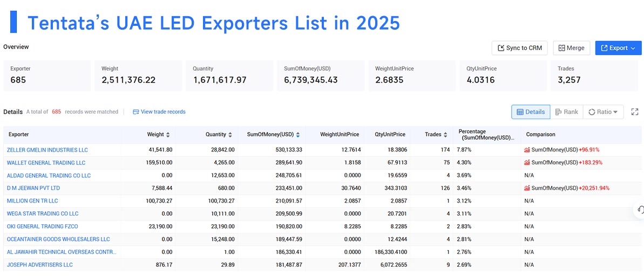Viewport: 644px width, 277px height.
Task: Switch to the Rank view tab
Action: [566, 112]
